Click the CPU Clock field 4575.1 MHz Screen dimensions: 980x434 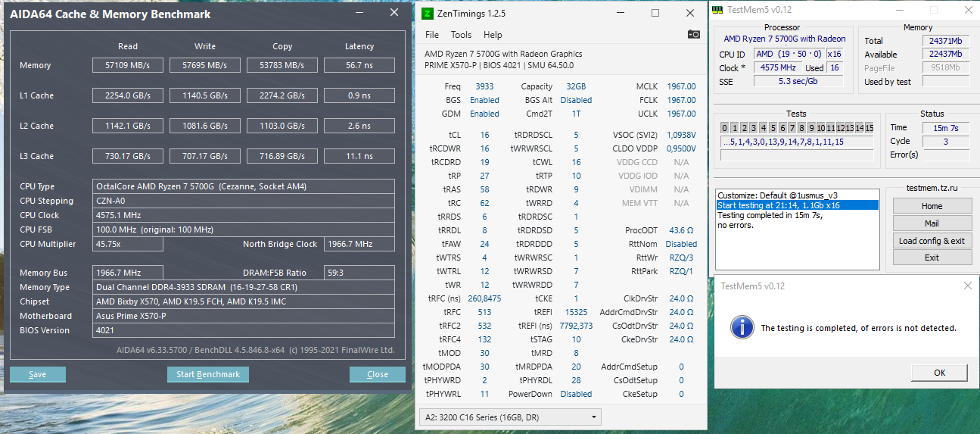(244, 215)
